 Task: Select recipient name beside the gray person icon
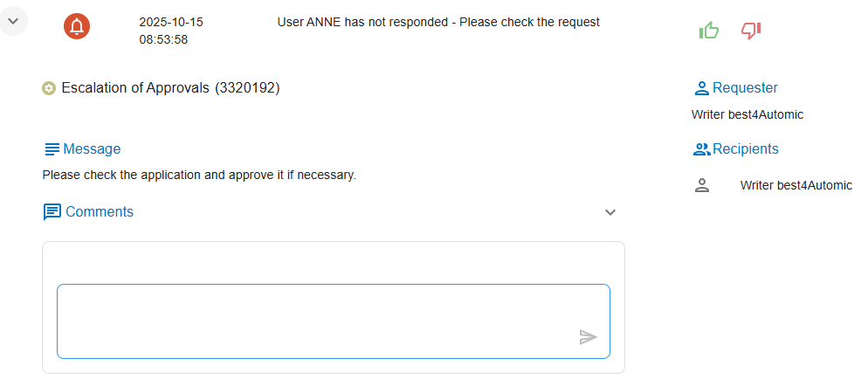click(796, 185)
